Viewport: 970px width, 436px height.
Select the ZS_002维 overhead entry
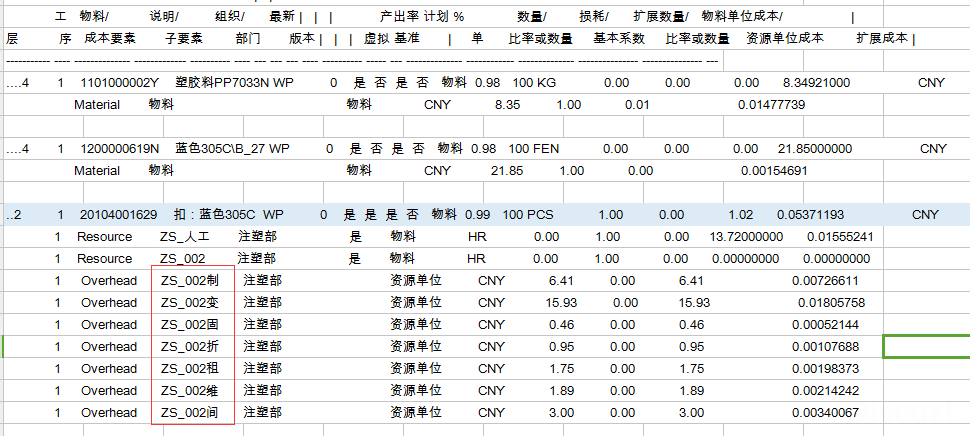click(x=189, y=391)
